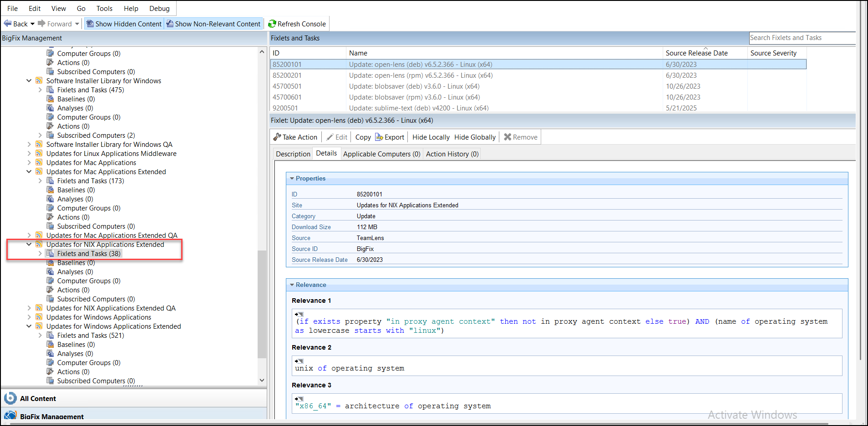
Task: Collapse Updates for NIX Applications Extended node
Action: (29, 244)
